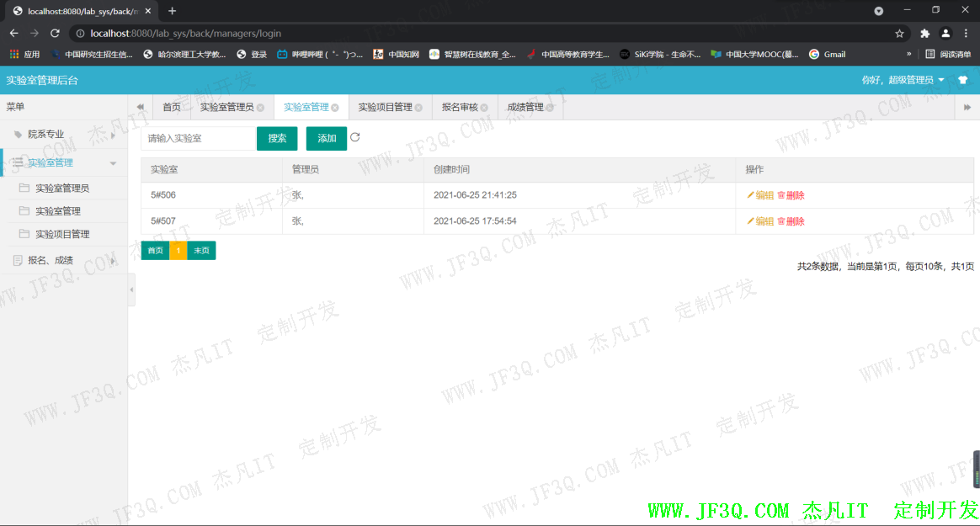Viewport: 980px width, 526px height.
Task: Delete the 5#507 lab row
Action: [x=791, y=221]
